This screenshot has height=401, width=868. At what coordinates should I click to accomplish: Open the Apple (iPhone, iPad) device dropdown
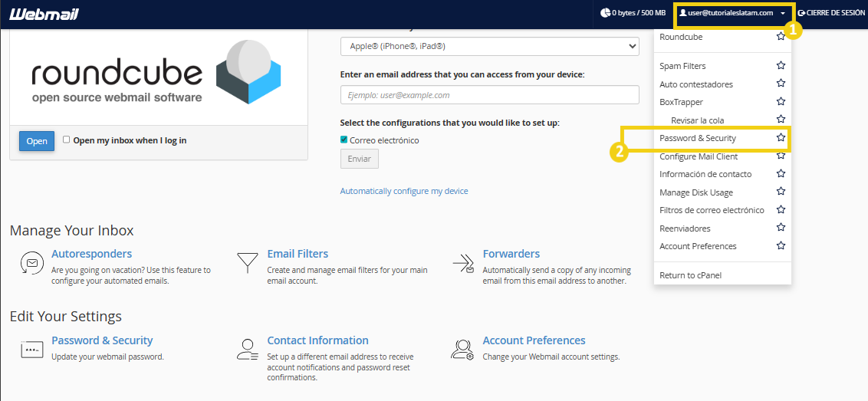489,47
